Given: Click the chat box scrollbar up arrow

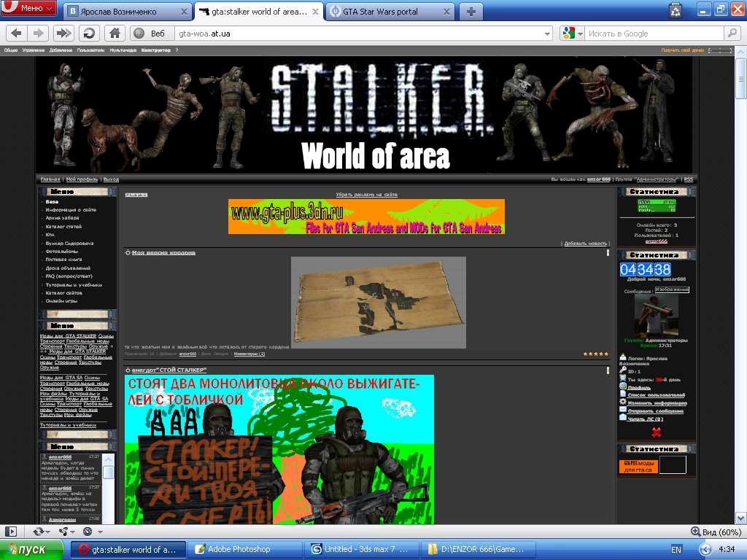Looking at the screenshot, I should pyautogui.click(x=109, y=459).
